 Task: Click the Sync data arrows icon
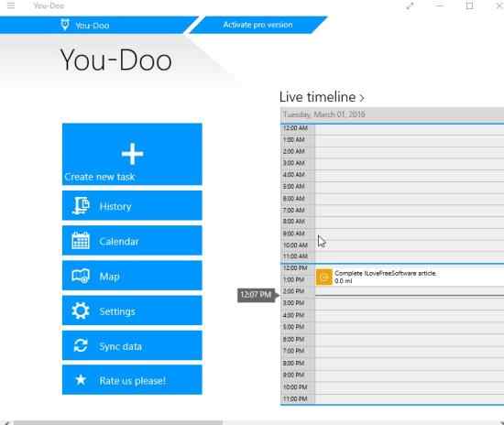pos(81,345)
